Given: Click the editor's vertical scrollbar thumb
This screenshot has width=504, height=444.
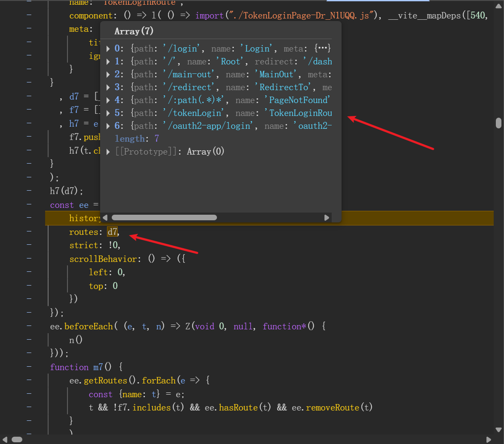Looking at the screenshot, I should [498, 123].
